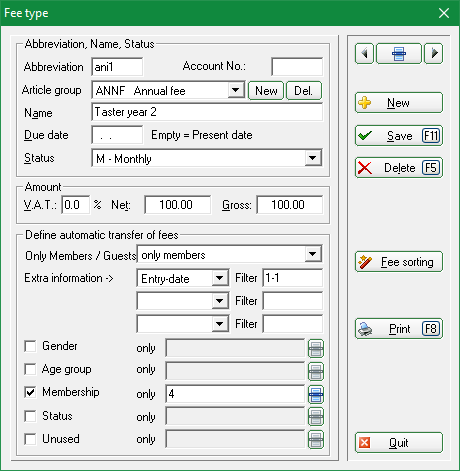Image resolution: width=460 pixels, height=471 pixels.
Task: Click the Status selection list icon
Action: tap(316, 417)
